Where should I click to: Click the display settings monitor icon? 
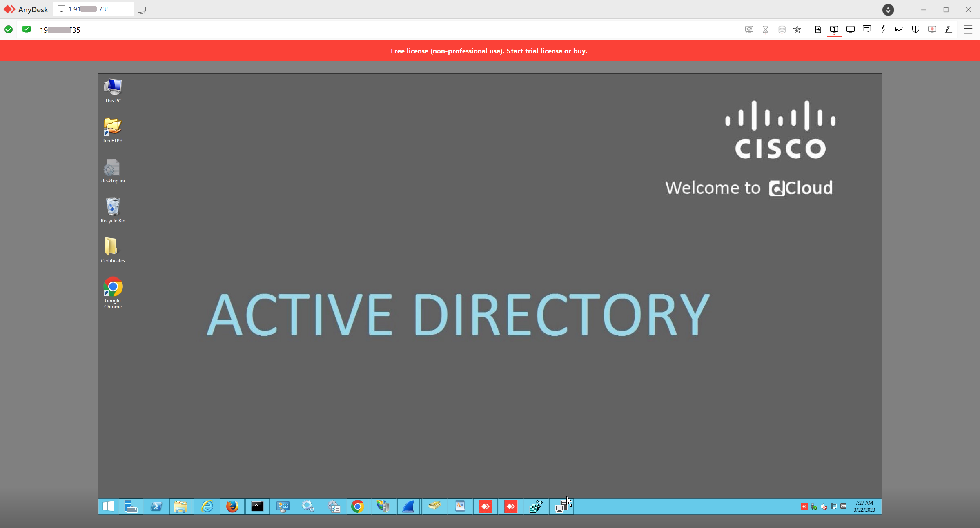click(x=851, y=29)
